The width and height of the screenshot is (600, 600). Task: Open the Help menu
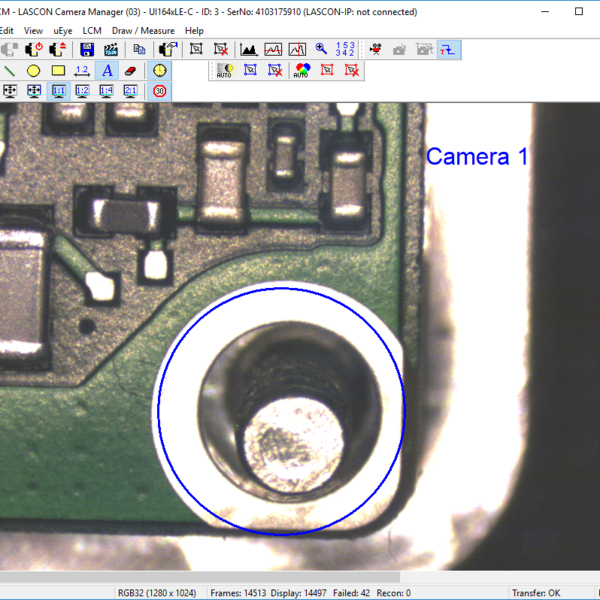194,31
